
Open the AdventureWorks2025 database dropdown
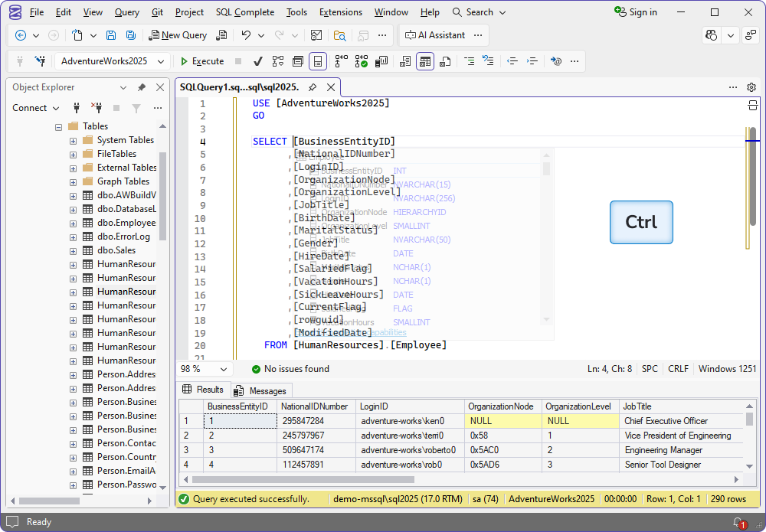pyautogui.click(x=162, y=61)
